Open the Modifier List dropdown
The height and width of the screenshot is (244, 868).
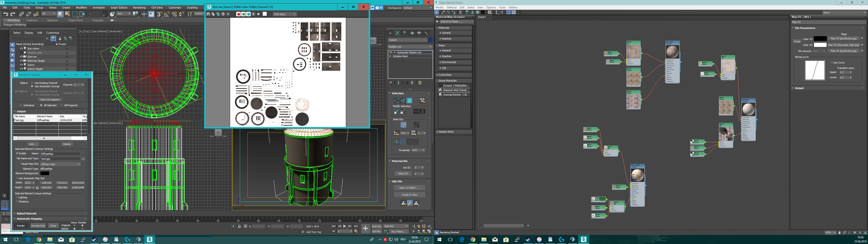[x=410, y=46]
